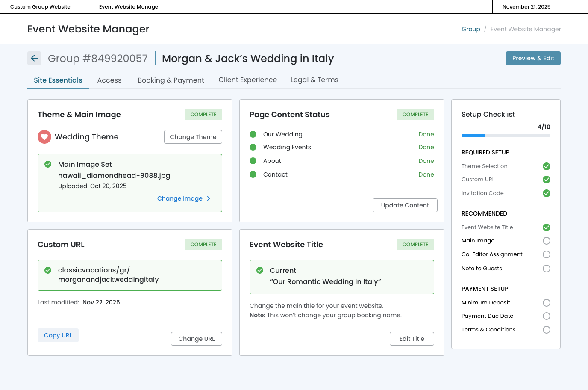
Task: Expand Change Image chevron arrow
Action: pyautogui.click(x=209, y=198)
